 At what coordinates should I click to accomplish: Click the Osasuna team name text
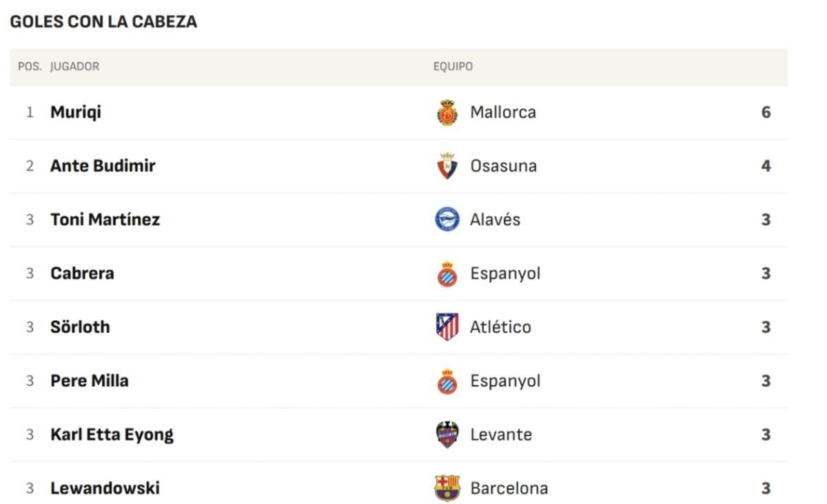click(x=503, y=166)
